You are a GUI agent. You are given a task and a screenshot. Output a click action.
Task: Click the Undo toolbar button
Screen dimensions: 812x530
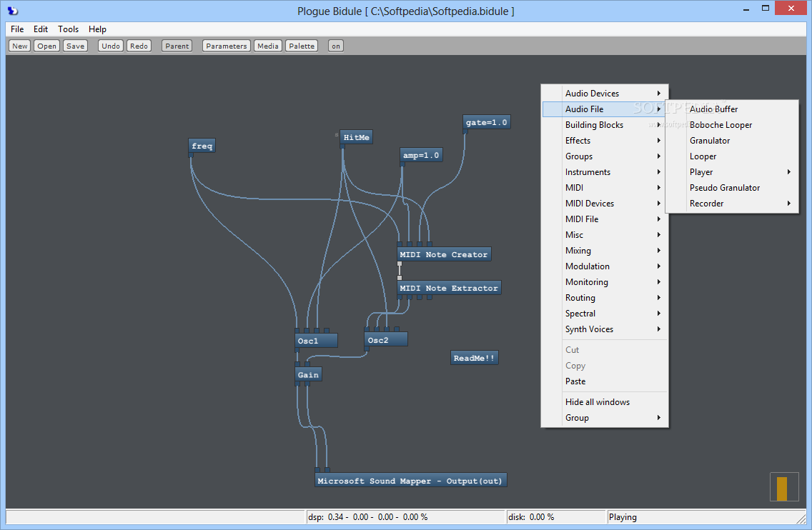click(111, 46)
